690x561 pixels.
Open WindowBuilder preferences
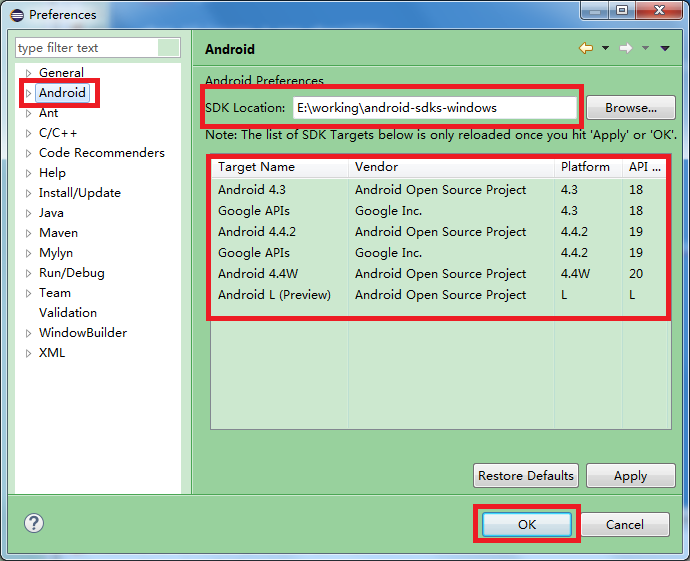coord(83,333)
